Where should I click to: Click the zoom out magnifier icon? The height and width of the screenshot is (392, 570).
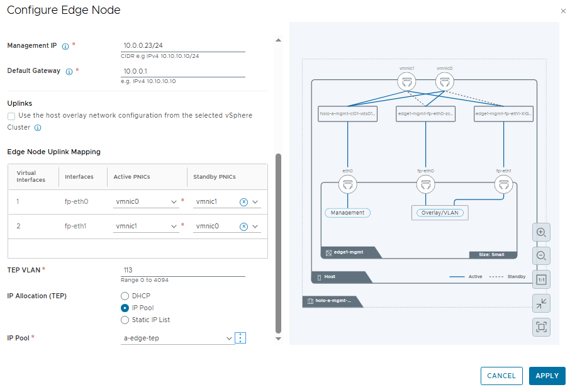[x=540, y=255]
